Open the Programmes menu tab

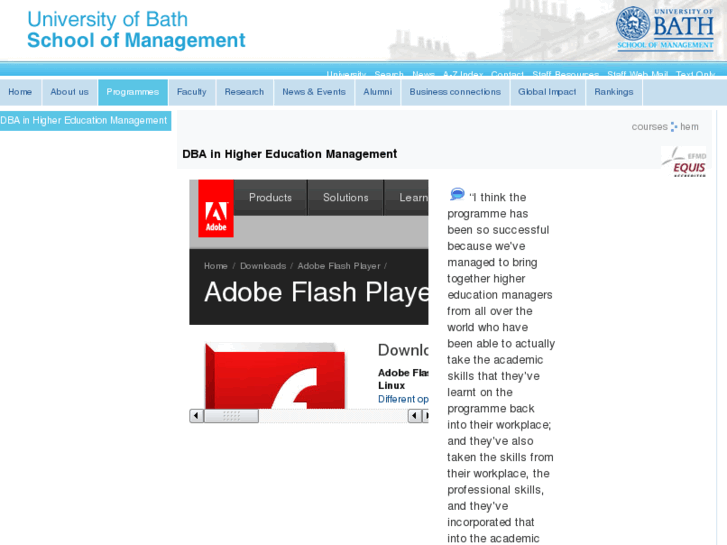pos(133,92)
